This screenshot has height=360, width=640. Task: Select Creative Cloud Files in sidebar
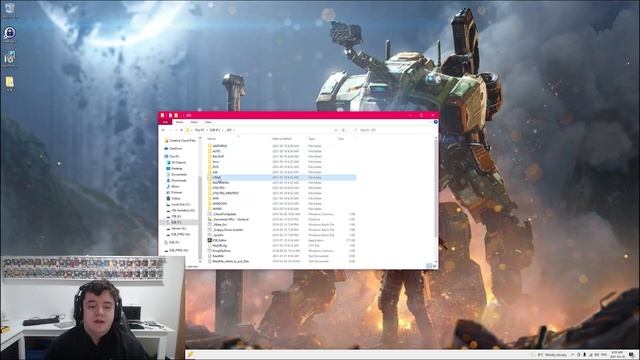tap(180, 140)
